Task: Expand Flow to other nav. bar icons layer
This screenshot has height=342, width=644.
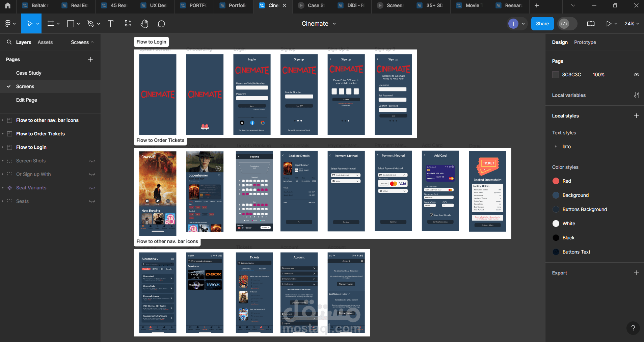Action: tap(3, 120)
